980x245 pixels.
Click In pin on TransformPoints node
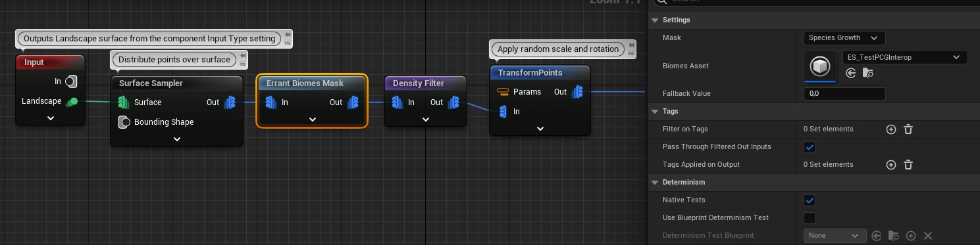(x=503, y=112)
